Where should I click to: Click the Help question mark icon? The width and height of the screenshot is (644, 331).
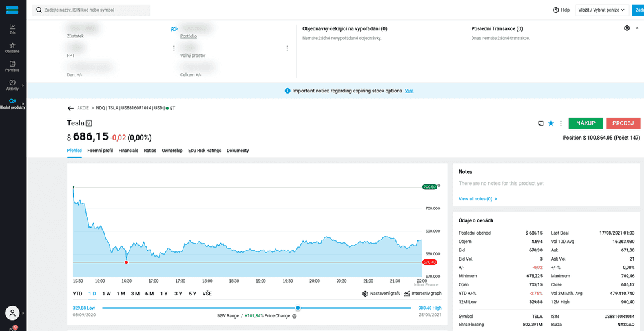(x=556, y=10)
